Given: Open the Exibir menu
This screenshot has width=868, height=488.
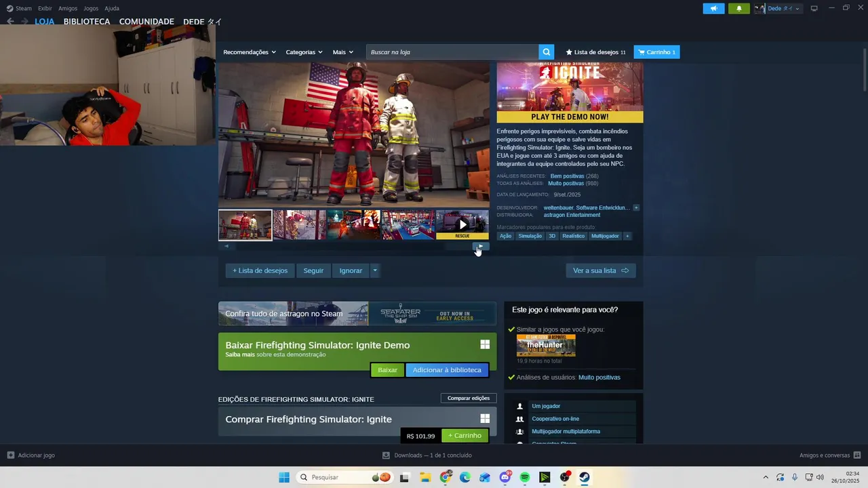Looking at the screenshot, I should 45,8.
